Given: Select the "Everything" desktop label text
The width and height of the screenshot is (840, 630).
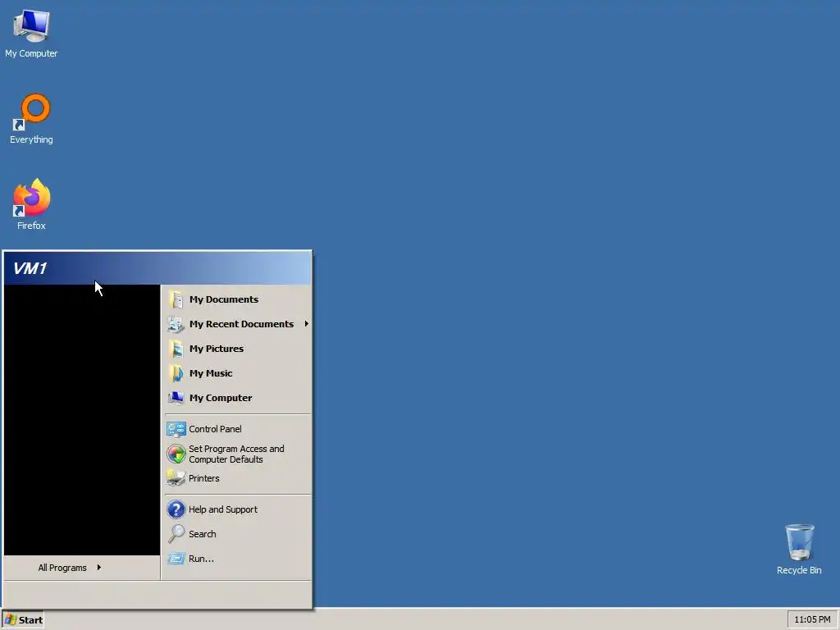Looking at the screenshot, I should click(x=31, y=139).
